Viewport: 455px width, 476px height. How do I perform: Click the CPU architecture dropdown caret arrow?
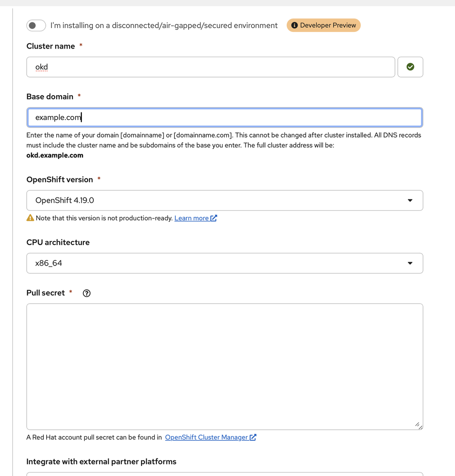[410, 263]
